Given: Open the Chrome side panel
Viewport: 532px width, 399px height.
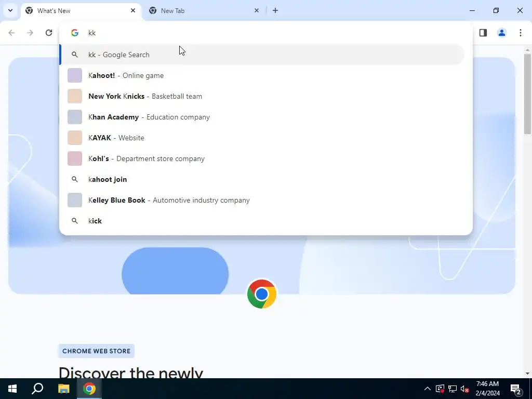Looking at the screenshot, I should click(483, 33).
